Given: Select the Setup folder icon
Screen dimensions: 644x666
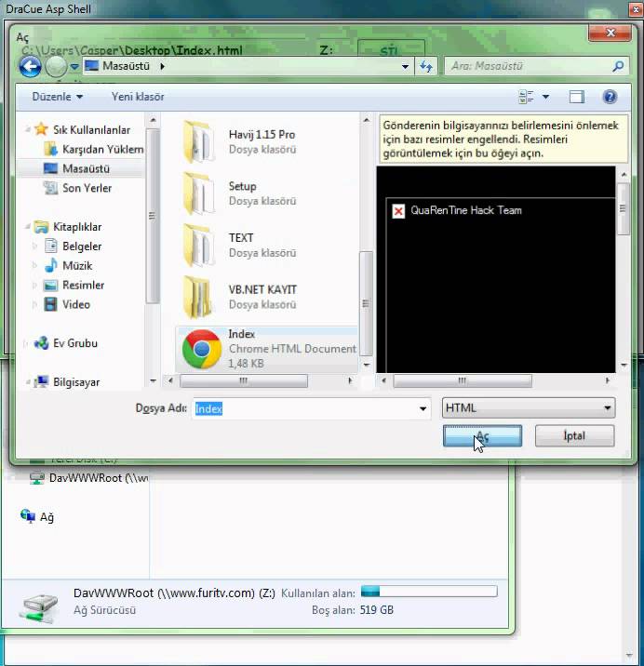Looking at the screenshot, I should [x=198, y=193].
